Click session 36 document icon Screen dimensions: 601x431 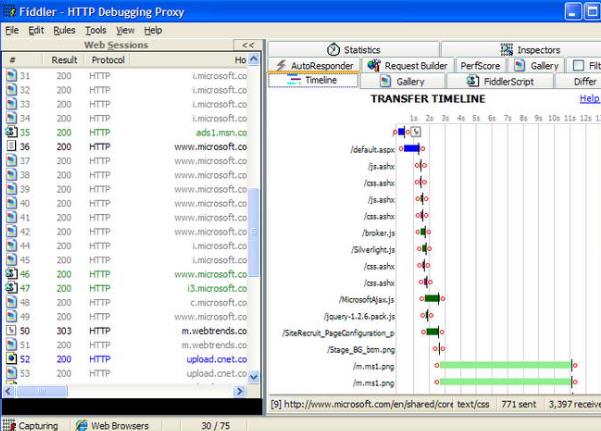coord(11,146)
